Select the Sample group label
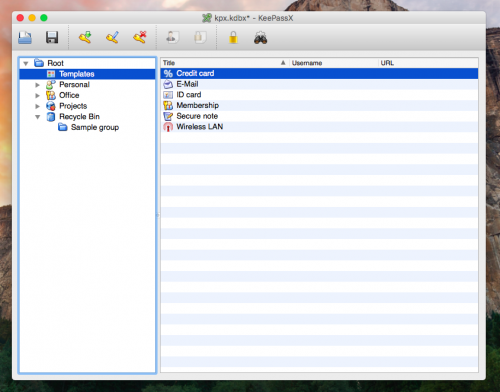The width and height of the screenshot is (500, 392). 95,127
